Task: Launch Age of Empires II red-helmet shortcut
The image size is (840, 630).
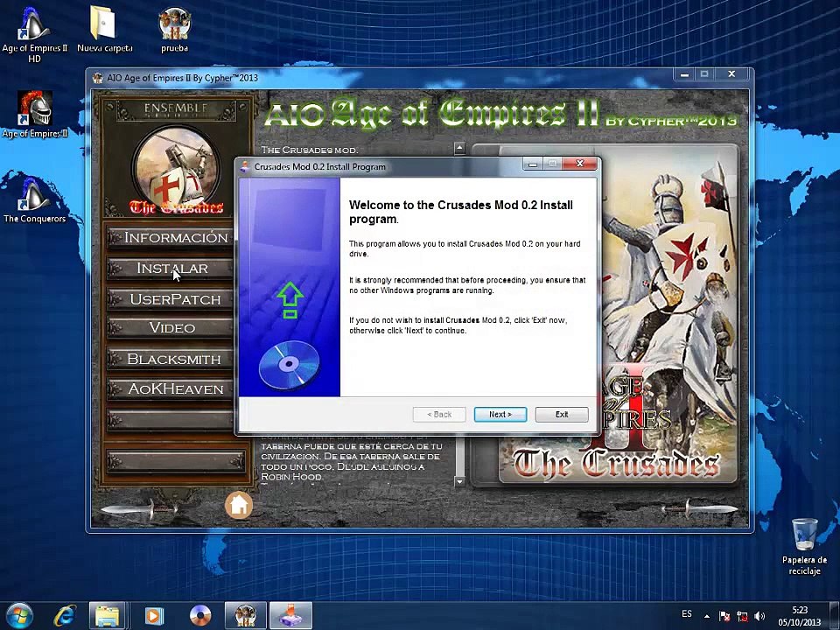Action: 34,114
